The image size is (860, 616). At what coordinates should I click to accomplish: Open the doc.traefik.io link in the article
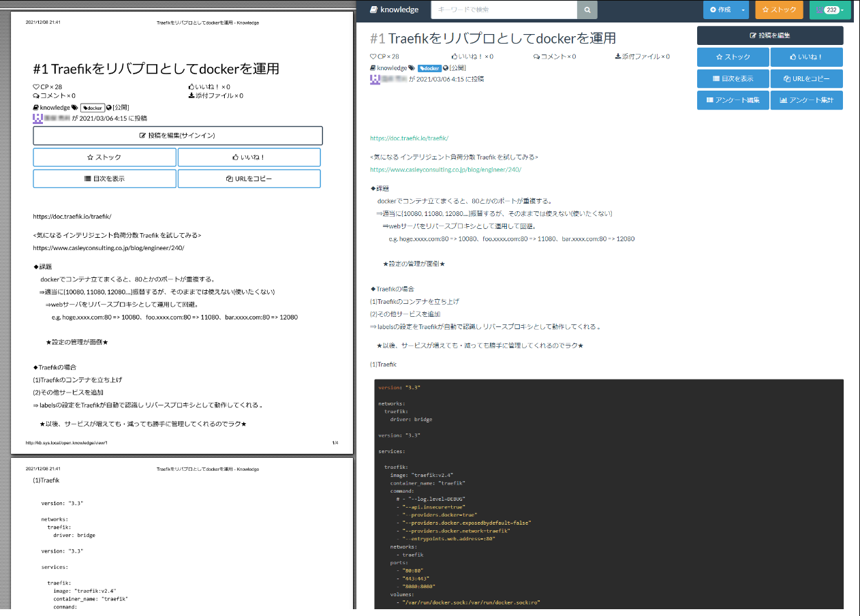(409, 138)
